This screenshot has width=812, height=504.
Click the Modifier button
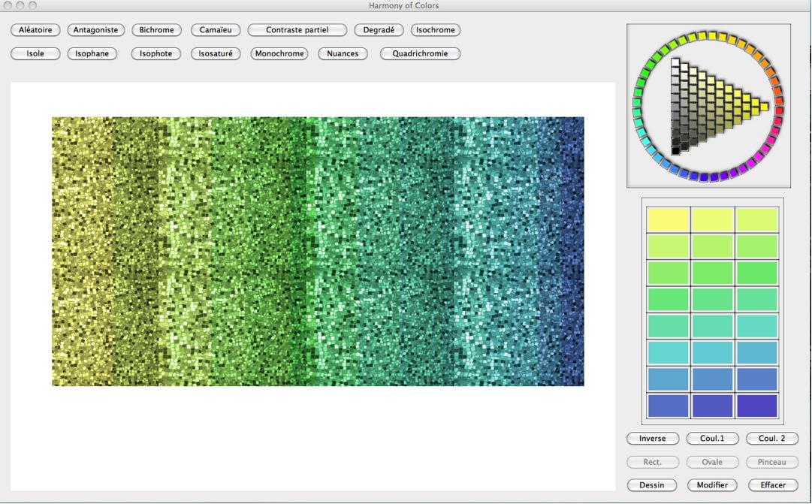pyautogui.click(x=712, y=485)
